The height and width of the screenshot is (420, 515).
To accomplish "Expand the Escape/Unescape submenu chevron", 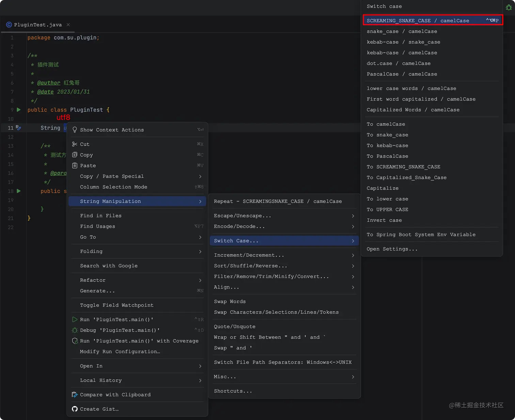I will pyautogui.click(x=353, y=216).
